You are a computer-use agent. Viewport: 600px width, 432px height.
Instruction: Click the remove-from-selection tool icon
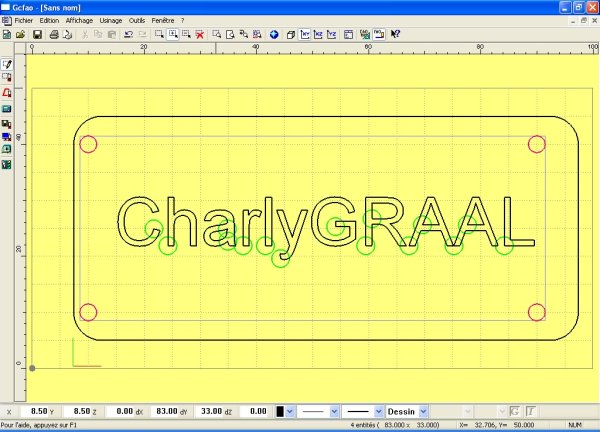pyautogui.click(x=186, y=35)
